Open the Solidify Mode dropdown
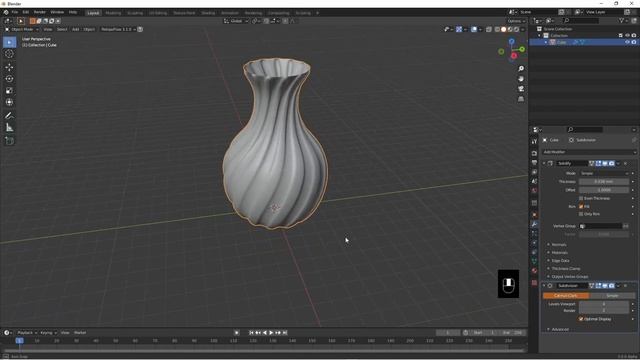 click(604, 173)
